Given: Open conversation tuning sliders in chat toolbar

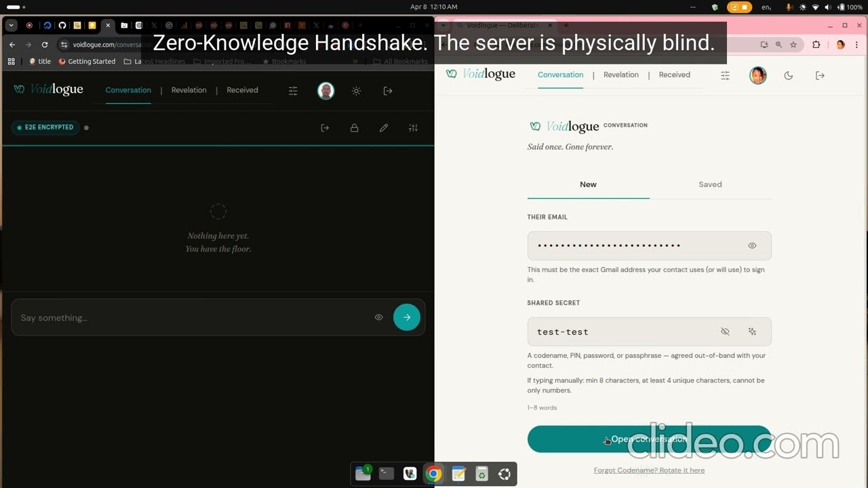Looking at the screenshot, I should pos(413,127).
